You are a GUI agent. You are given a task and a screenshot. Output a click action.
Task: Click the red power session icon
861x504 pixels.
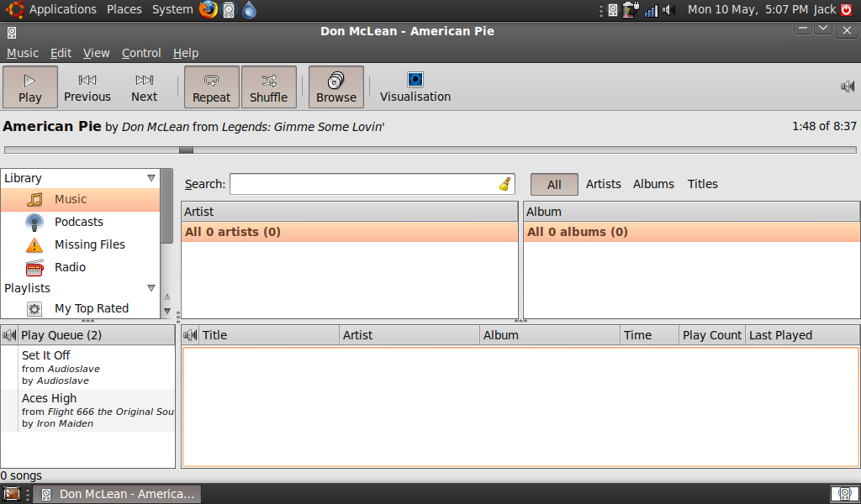pos(847,9)
